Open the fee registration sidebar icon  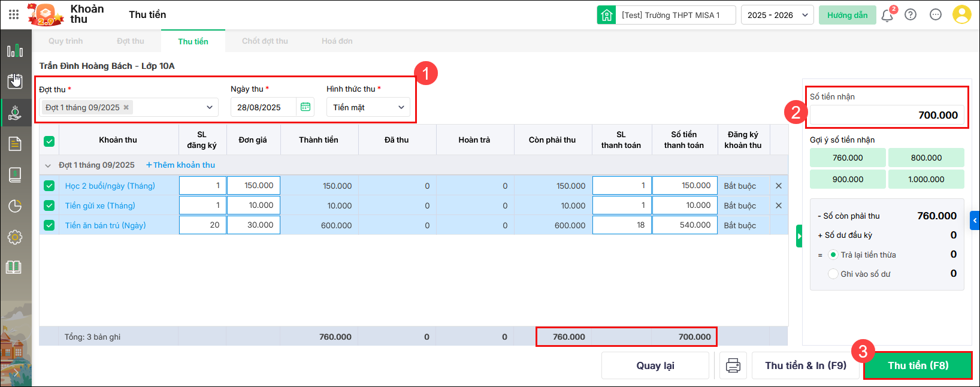click(x=15, y=81)
